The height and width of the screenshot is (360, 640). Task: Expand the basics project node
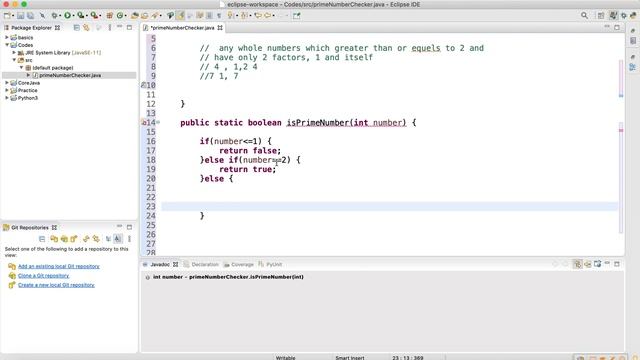(7, 37)
